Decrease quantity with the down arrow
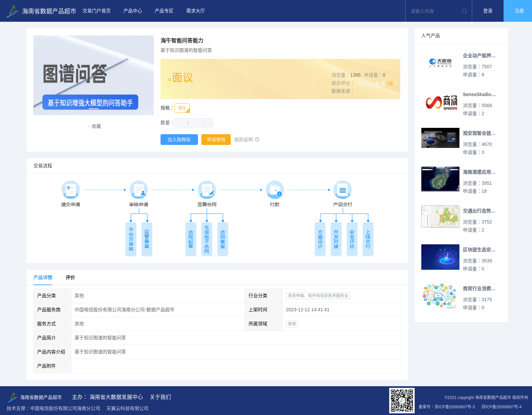This screenshot has width=532, height=415. (x=209, y=125)
